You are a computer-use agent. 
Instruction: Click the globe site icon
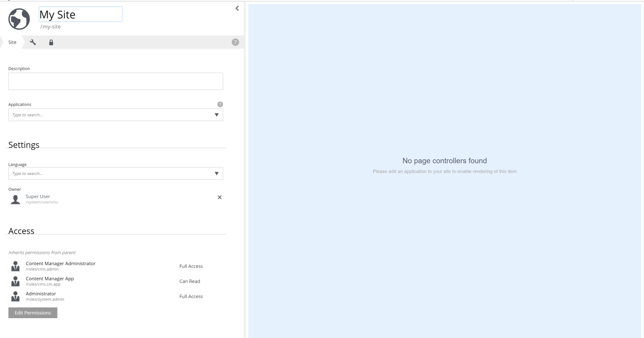click(x=18, y=19)
